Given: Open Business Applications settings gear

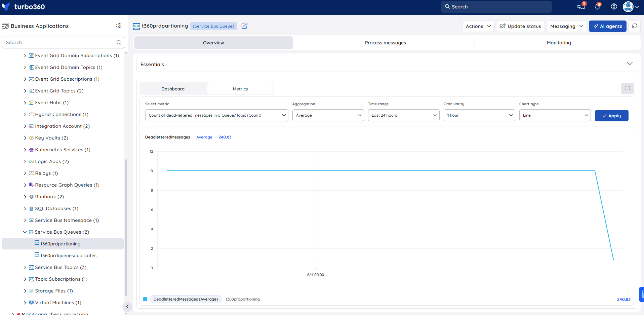Looking at the screenshot, I should click(119, 26).
